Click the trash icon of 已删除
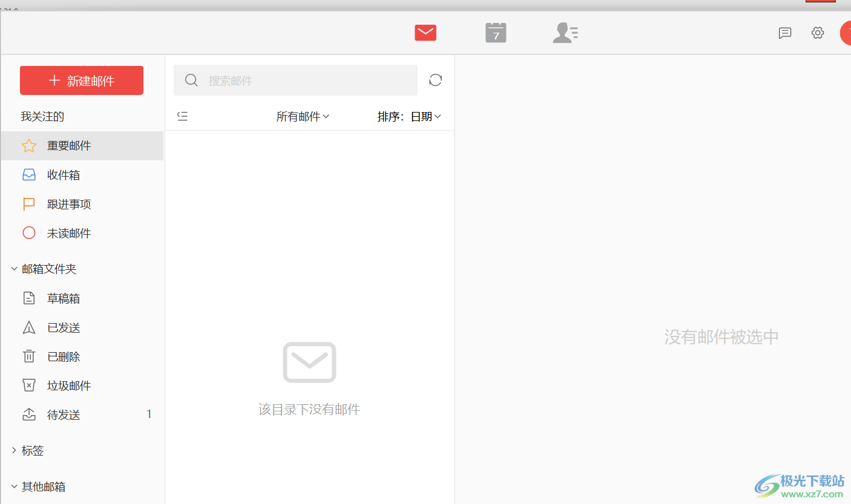 click(29, 356)
